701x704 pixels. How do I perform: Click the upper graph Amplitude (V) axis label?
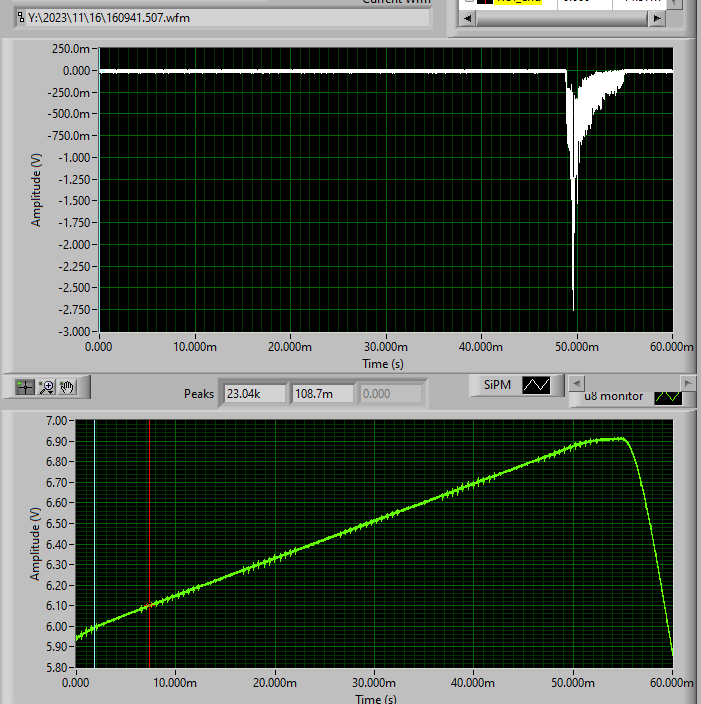[36, 190]
